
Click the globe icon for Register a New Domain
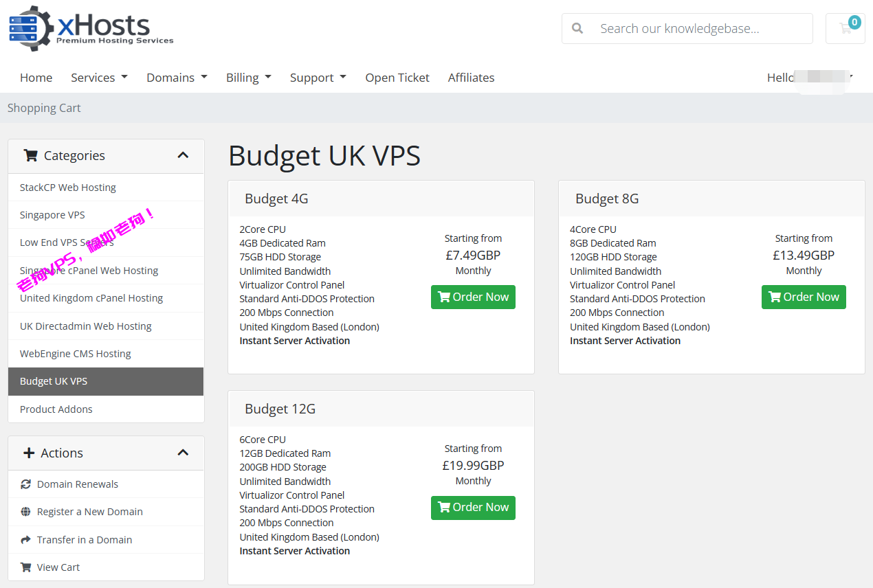click(26, 512)
